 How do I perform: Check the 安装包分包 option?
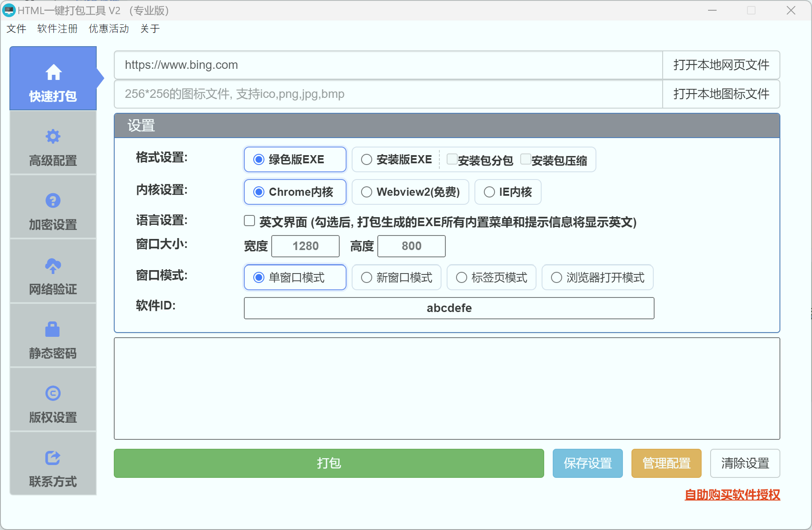click(x=452, y=159)
